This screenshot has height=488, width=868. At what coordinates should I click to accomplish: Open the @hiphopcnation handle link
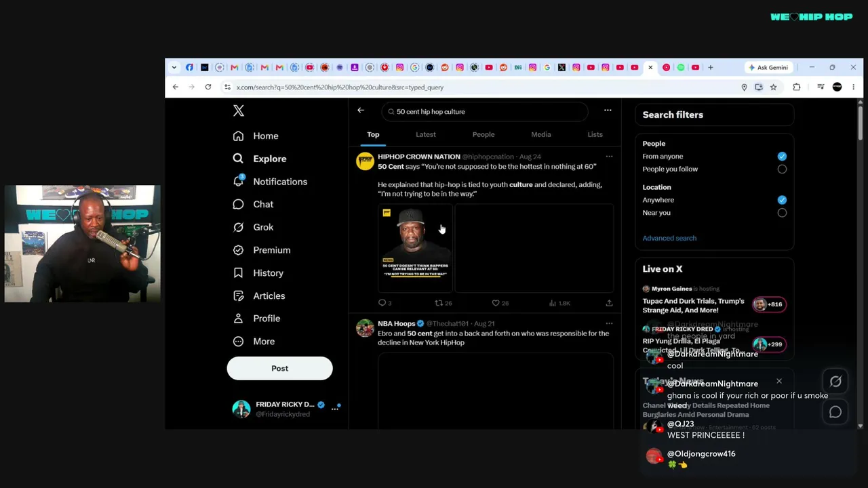tap(488, 157)
